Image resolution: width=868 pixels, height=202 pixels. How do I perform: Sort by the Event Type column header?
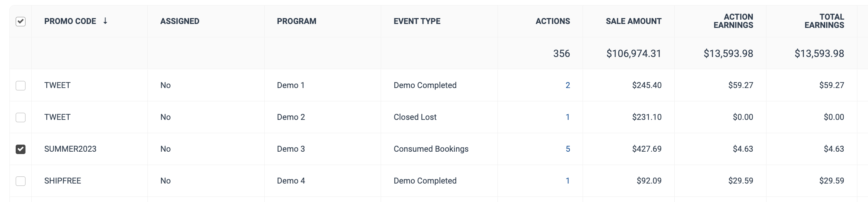point(417,21)
